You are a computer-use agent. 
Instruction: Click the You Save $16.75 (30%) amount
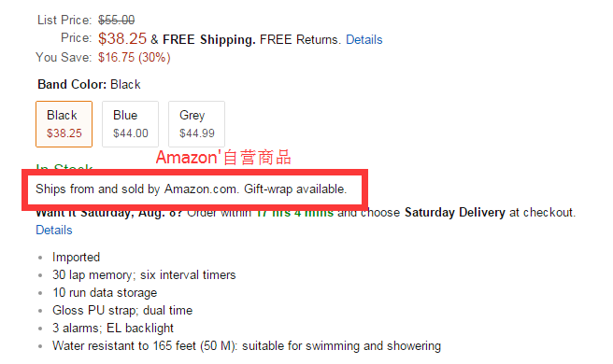coord(135,58)
